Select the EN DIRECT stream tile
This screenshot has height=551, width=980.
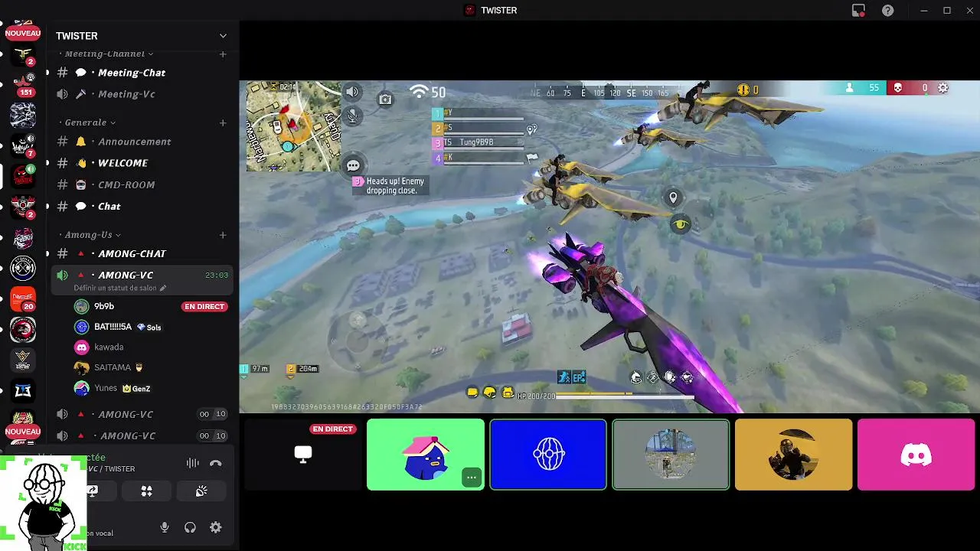(302, 455)
